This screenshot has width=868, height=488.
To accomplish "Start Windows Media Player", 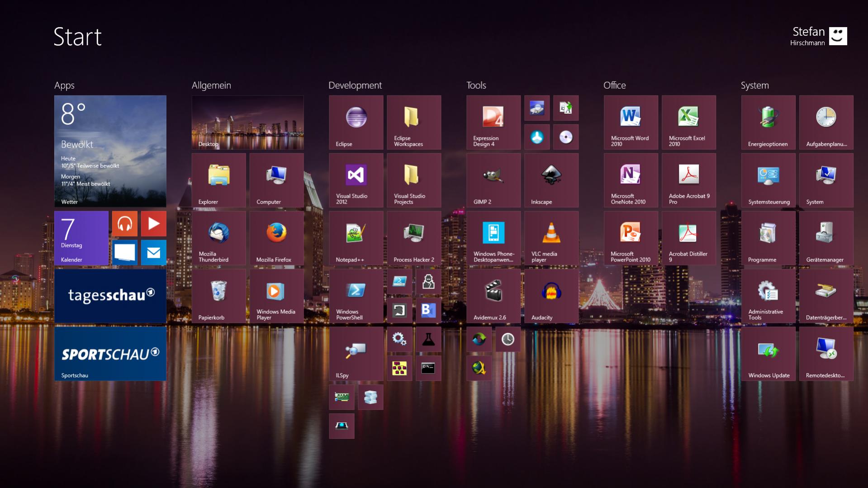I will (276, 296).
